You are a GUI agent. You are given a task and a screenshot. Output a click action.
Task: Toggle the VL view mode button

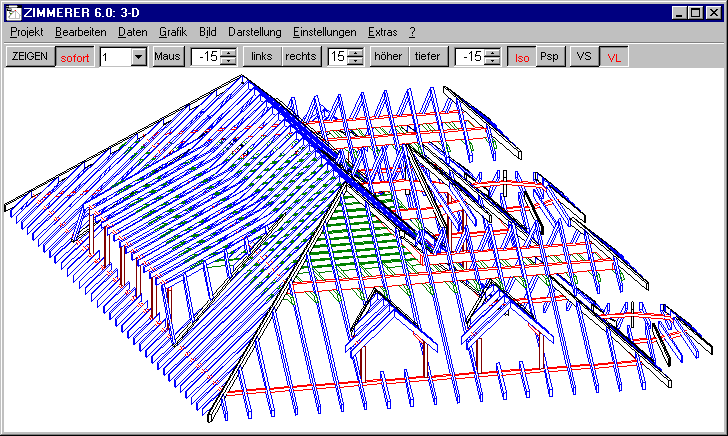pyautogui.click(x=613, y=57)
